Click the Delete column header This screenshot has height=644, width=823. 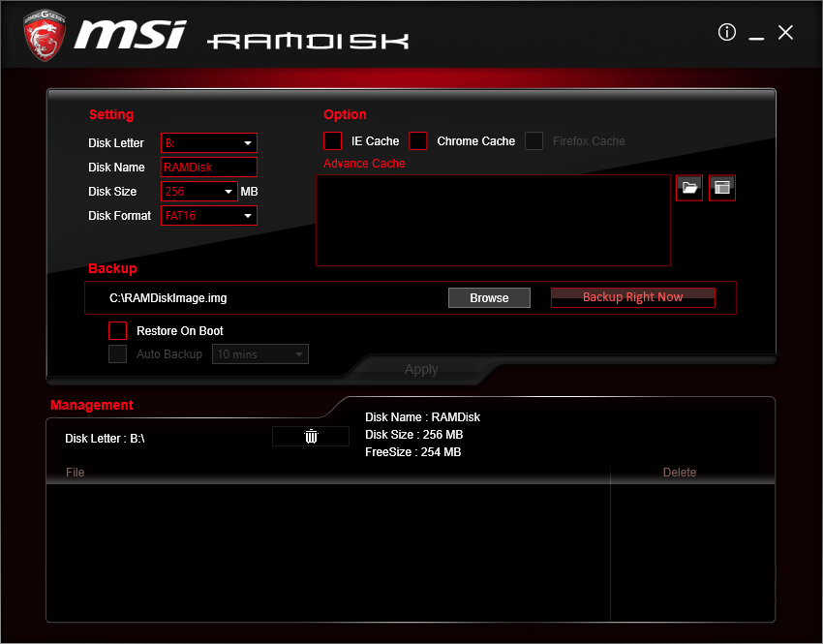[679, 473]
